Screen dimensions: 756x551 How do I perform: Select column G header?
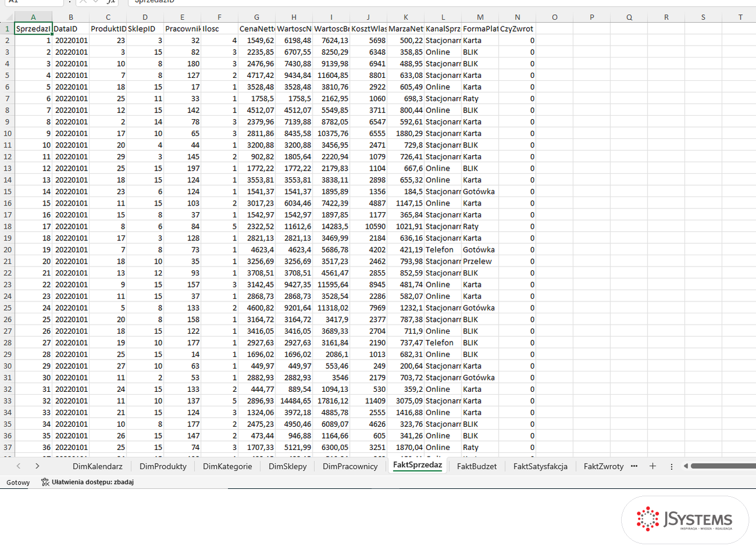click(257, 17)
